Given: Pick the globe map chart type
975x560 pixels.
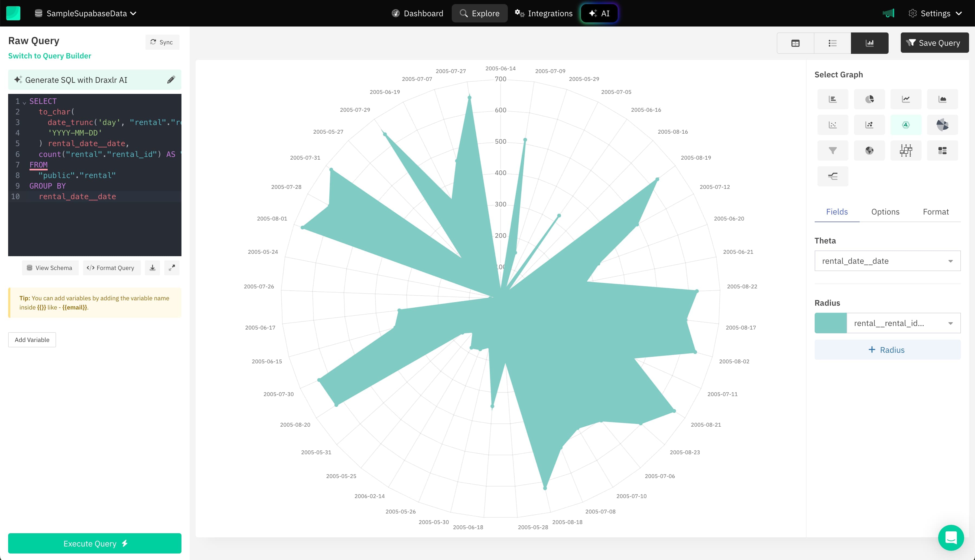Looking at the screenshot, I should click(869, 150).
